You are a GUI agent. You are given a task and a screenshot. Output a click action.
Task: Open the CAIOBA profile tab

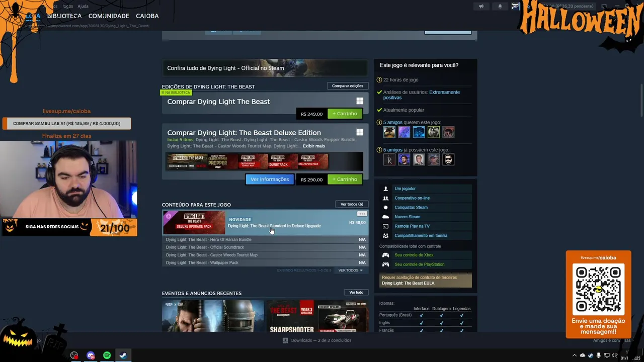[x=147, y=16]
